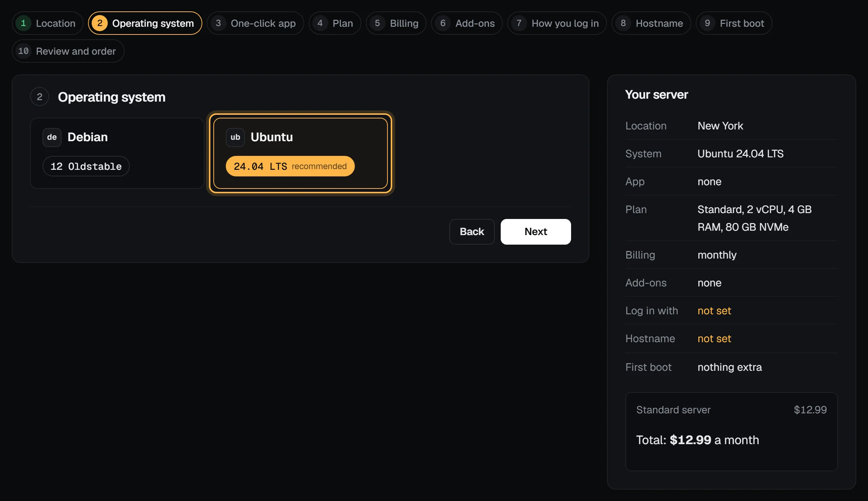Select the Operating system step

coord(145,23)
